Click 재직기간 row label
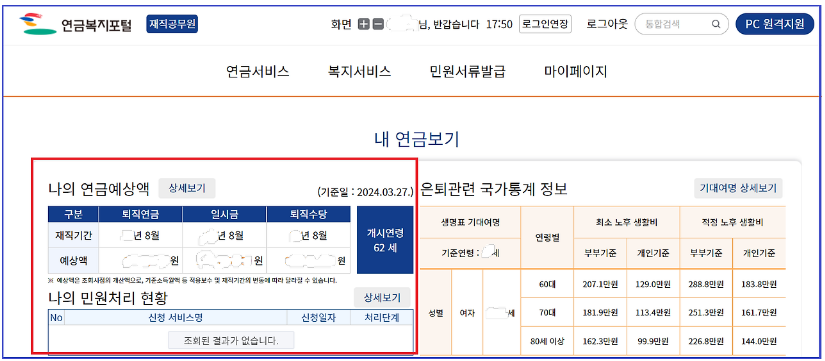The width and height of the screenshot is (825, 361). point(73,235)
